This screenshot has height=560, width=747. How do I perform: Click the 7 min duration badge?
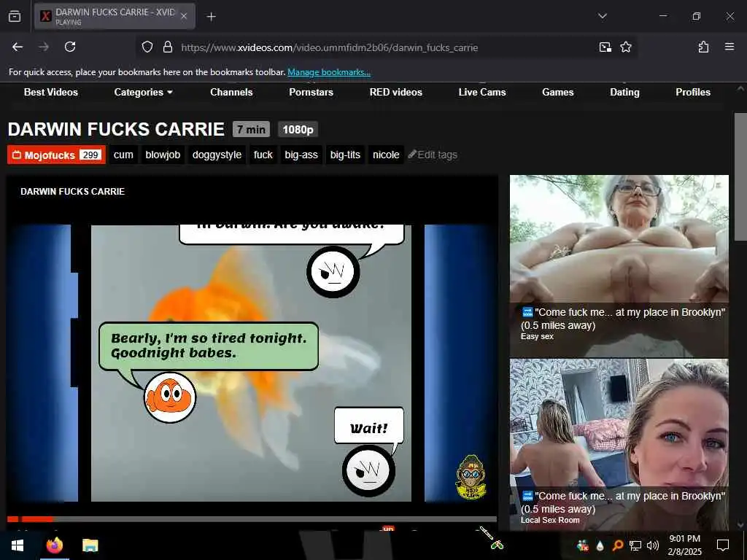[251, 130]
